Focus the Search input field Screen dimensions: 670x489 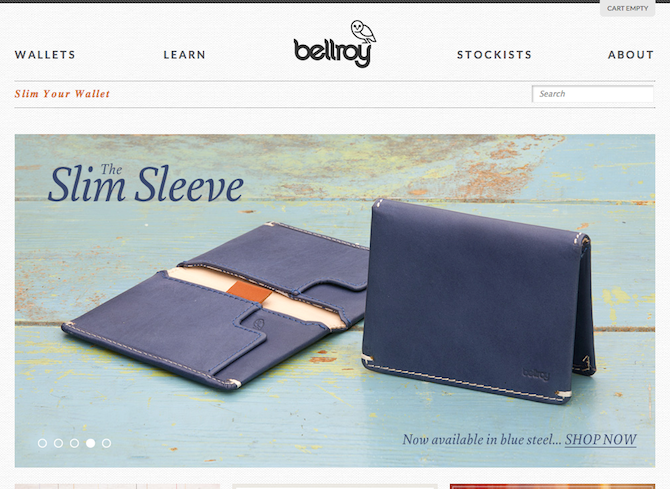click(593, 94)
